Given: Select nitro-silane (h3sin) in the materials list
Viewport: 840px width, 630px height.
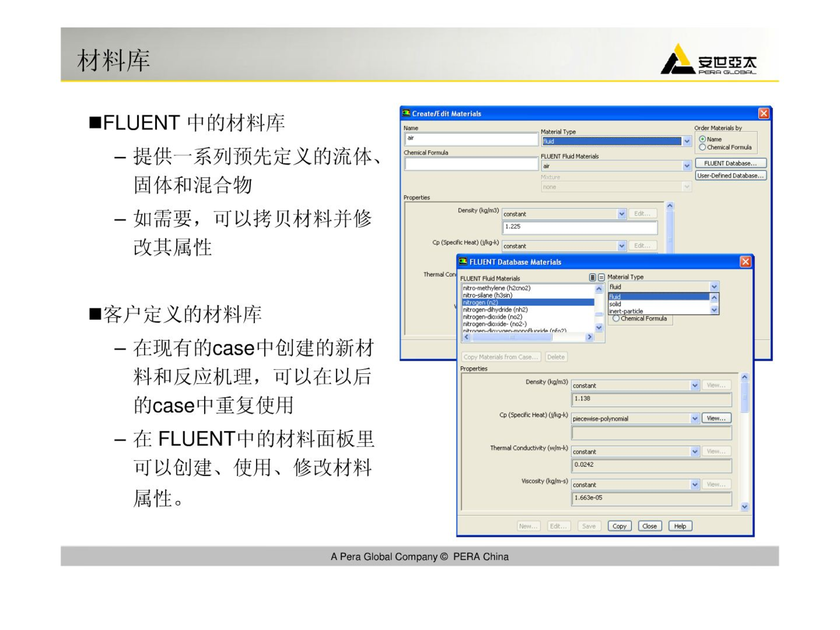Looking at the screenshot, I should click(x=528, y=295).
